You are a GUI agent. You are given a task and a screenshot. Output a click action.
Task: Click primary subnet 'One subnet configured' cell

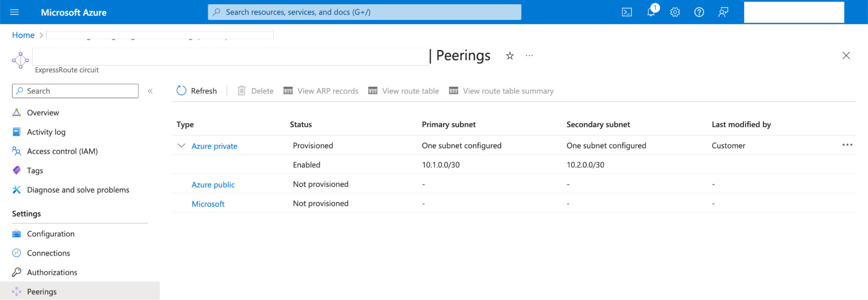pyautogui.click(x=462, y=146)
